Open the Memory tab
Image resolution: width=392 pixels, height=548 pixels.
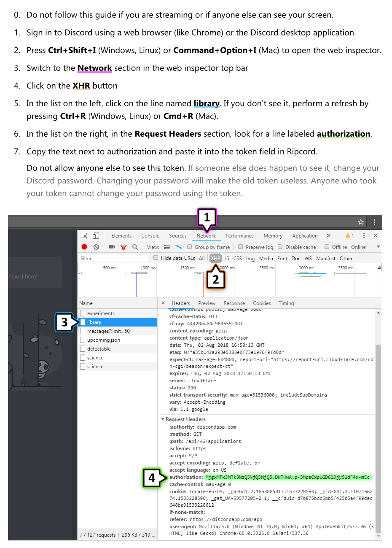(273, 236)
